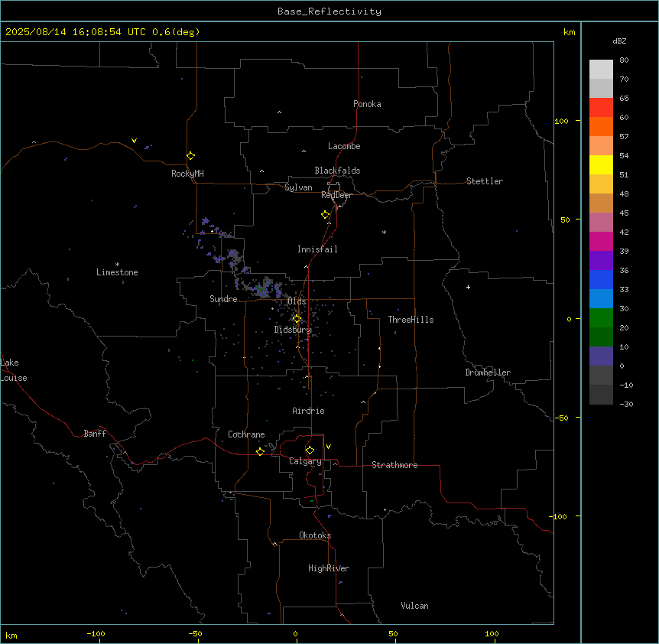Select the purple 36-39 dBZ legend swatch

pyautogui.click(x=601, y=260)
